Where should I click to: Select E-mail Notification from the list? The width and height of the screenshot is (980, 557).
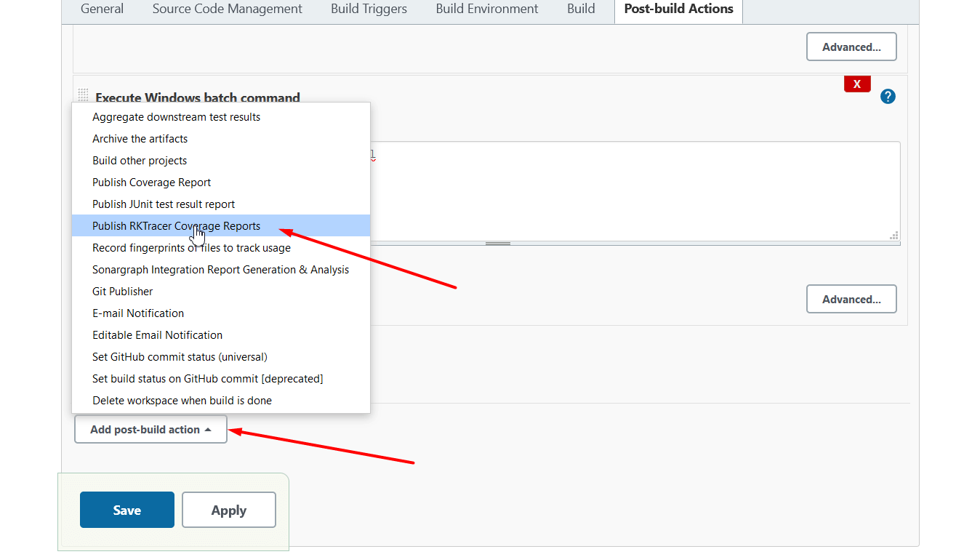138,313
